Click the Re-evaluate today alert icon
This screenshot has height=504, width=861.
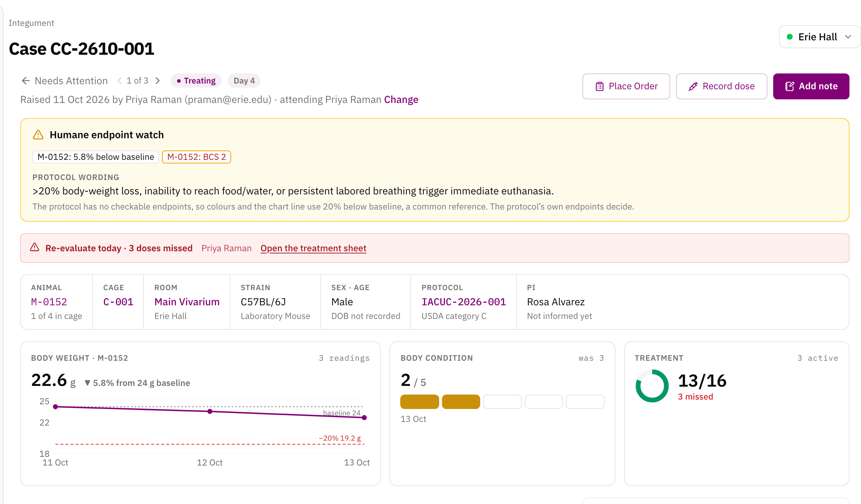pos(35,248)
